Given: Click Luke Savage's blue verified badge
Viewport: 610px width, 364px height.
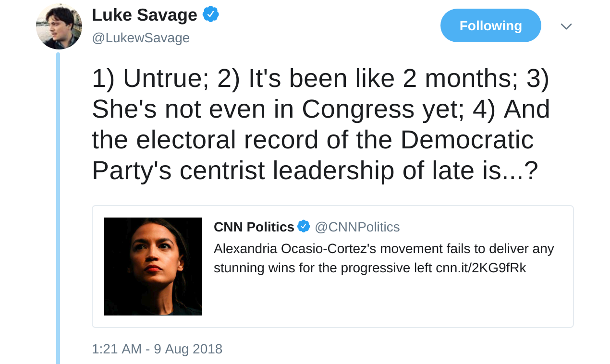Looking at the screenshot, I should click(210, 14).
